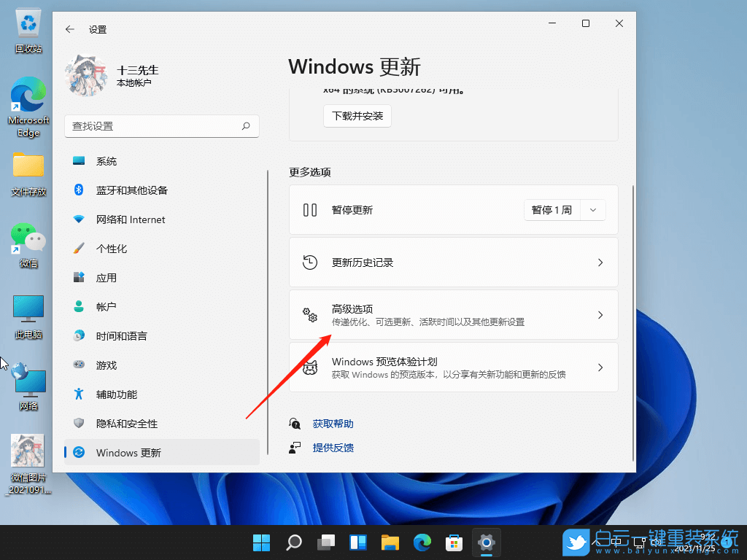Open 更新历史记录 via its chevron

600,262
